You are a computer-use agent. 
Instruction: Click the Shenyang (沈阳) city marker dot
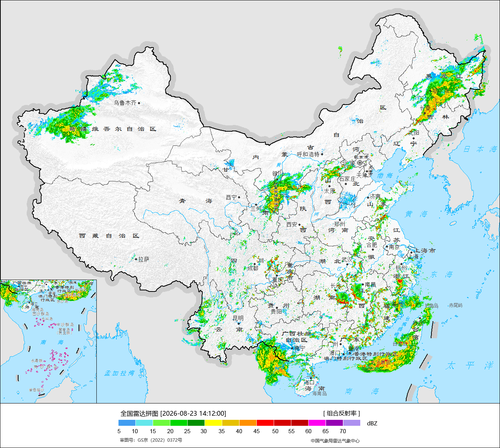(x=414, y=138)
